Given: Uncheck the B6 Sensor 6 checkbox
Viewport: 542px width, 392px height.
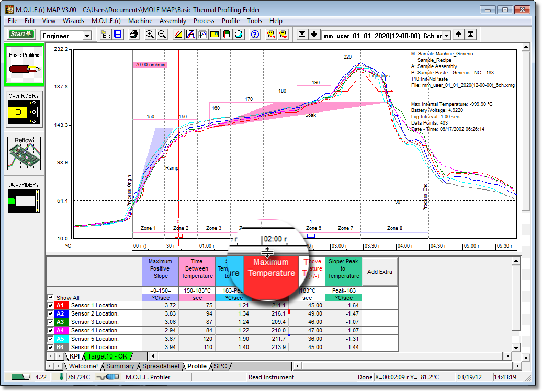Looking at the screenshot, I should point(50,347).
